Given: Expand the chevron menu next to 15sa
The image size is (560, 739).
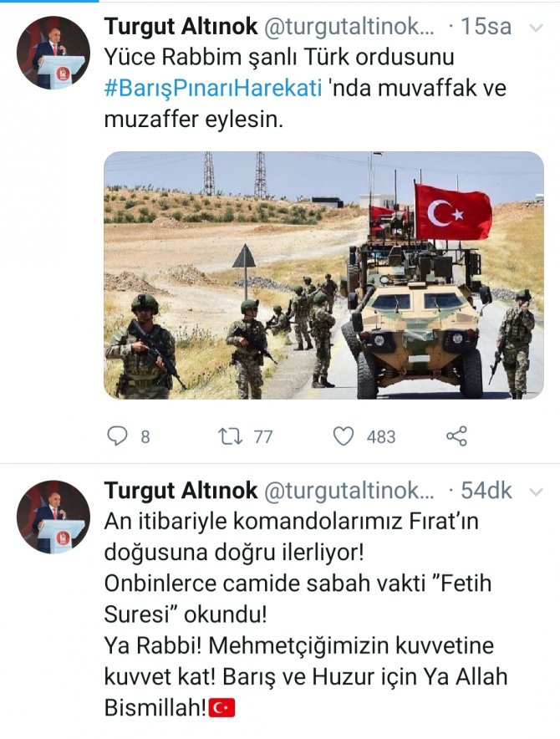Looking at the screenshot, I should coord(536,28).
